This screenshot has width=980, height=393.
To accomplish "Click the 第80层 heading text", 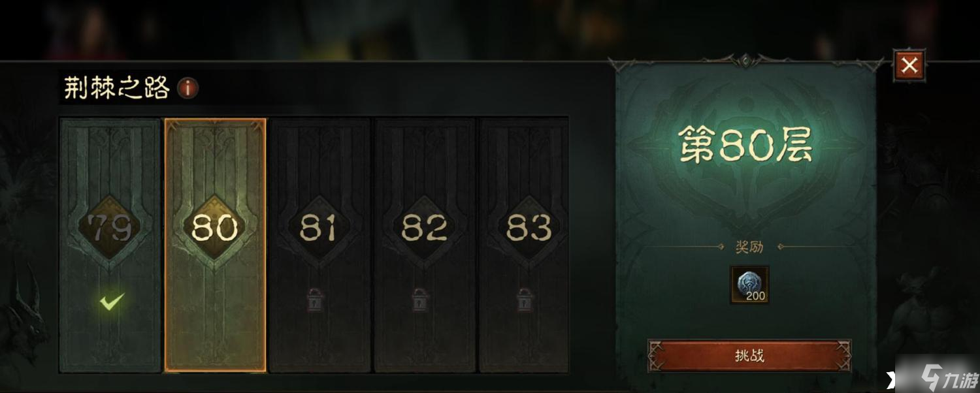I will (745, 144).
